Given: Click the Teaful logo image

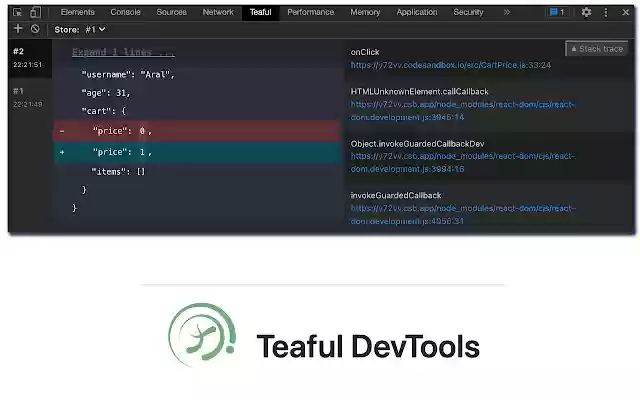Looking at the screenshot, I should 202,335.
